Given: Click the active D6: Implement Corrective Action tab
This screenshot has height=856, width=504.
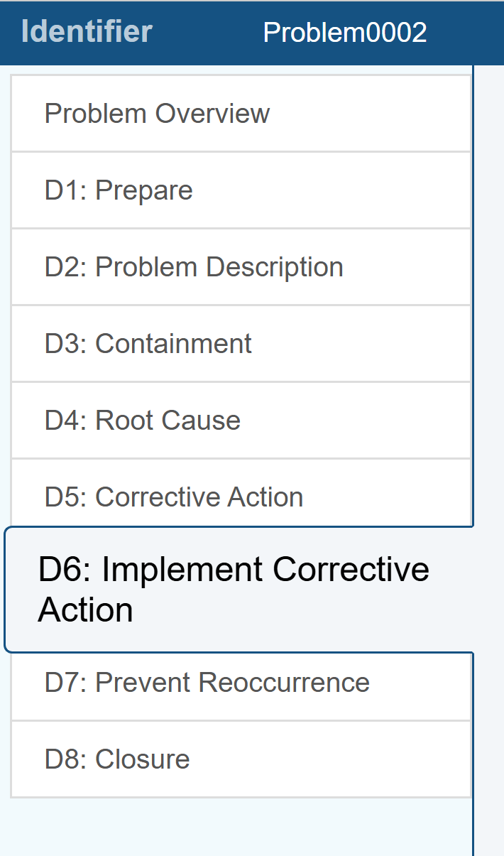Looking at the screenshot, I should click(234, 590).
